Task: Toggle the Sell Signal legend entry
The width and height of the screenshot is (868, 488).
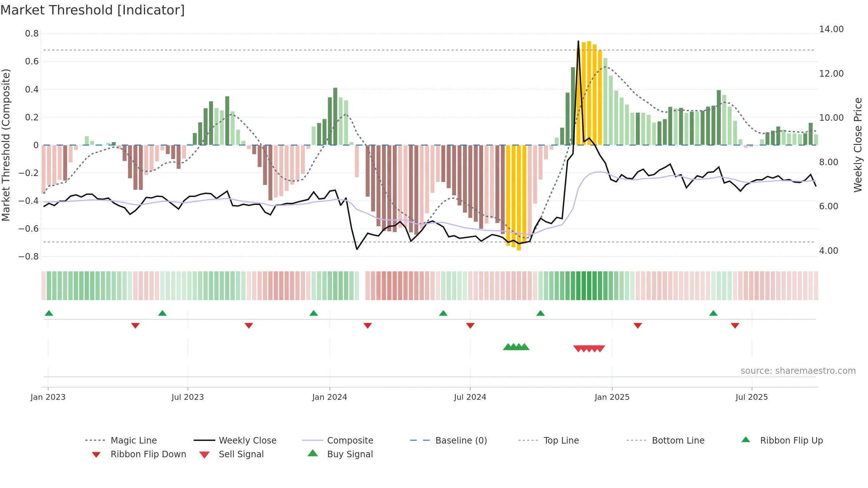Action: tap(231, 454)
